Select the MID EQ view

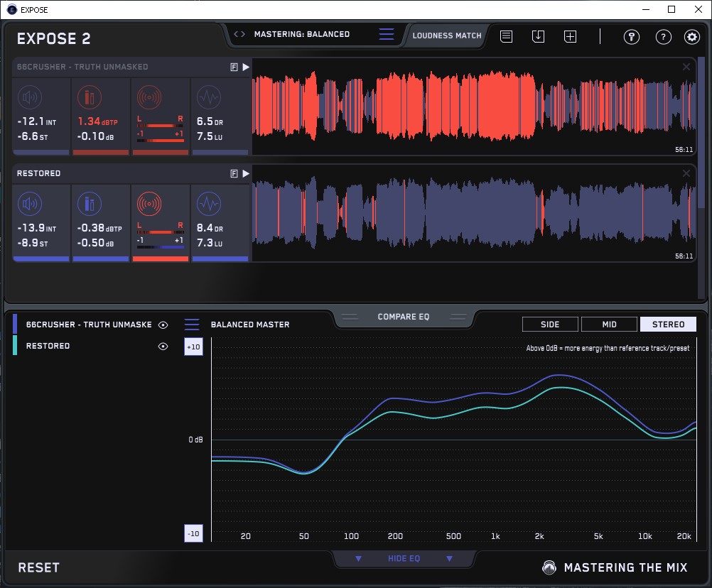609,325
